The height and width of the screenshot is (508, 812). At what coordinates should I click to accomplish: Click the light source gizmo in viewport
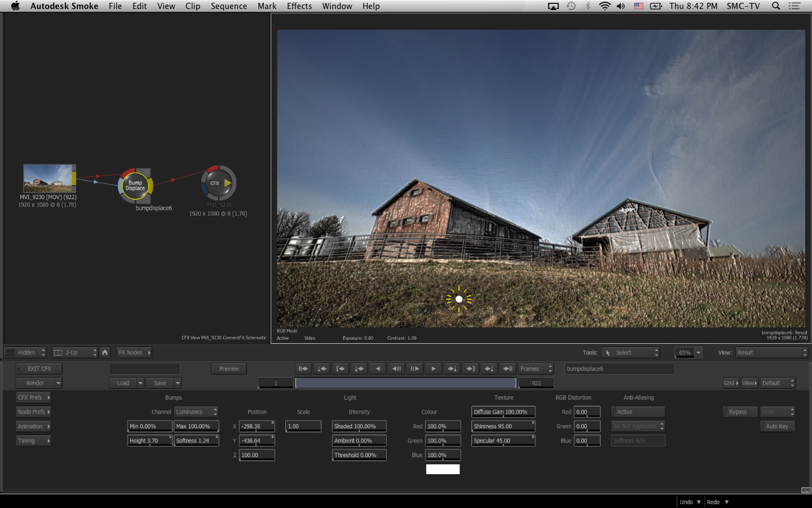tap(459, 299)
